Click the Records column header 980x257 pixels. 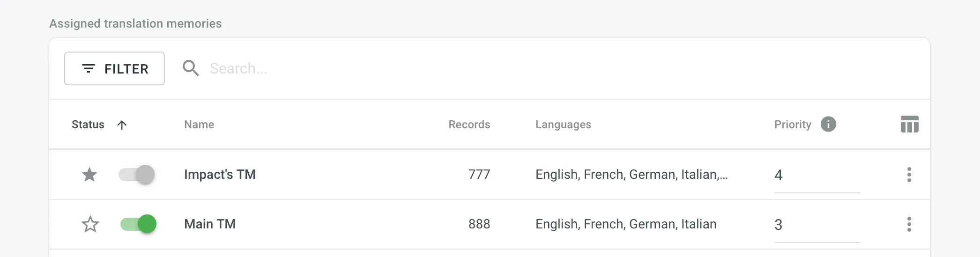[x=469, y=125]
